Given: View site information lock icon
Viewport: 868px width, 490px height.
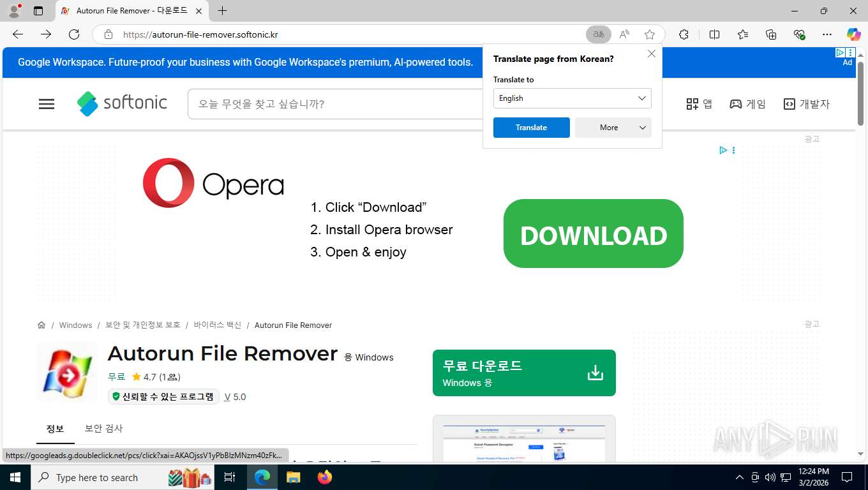Looking at the screenshot, I should (x=108, y=34).
